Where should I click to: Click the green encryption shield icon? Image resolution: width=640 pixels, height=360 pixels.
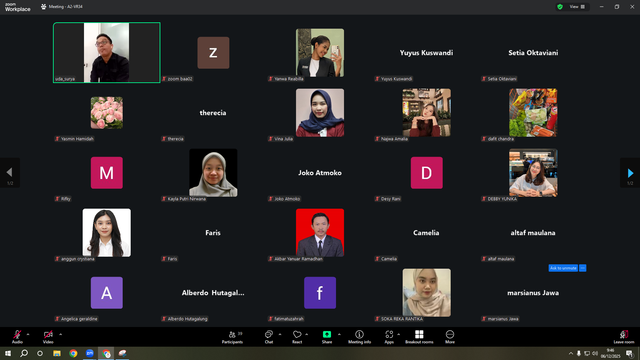560,7
